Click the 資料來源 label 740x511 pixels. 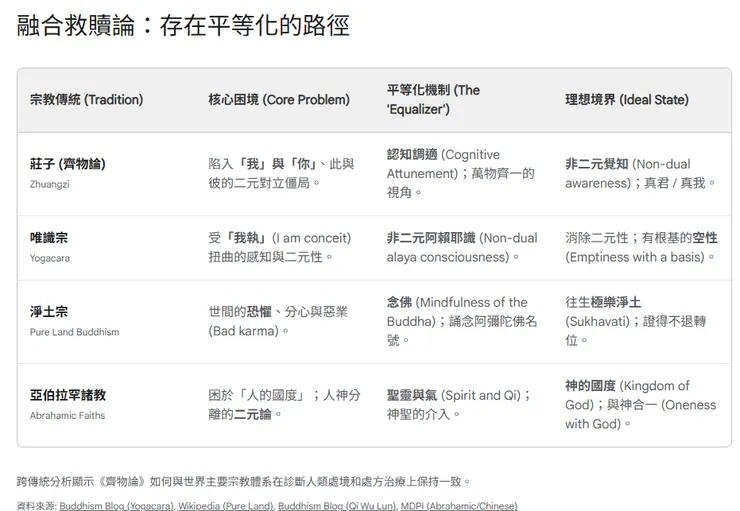pos(36,506)
